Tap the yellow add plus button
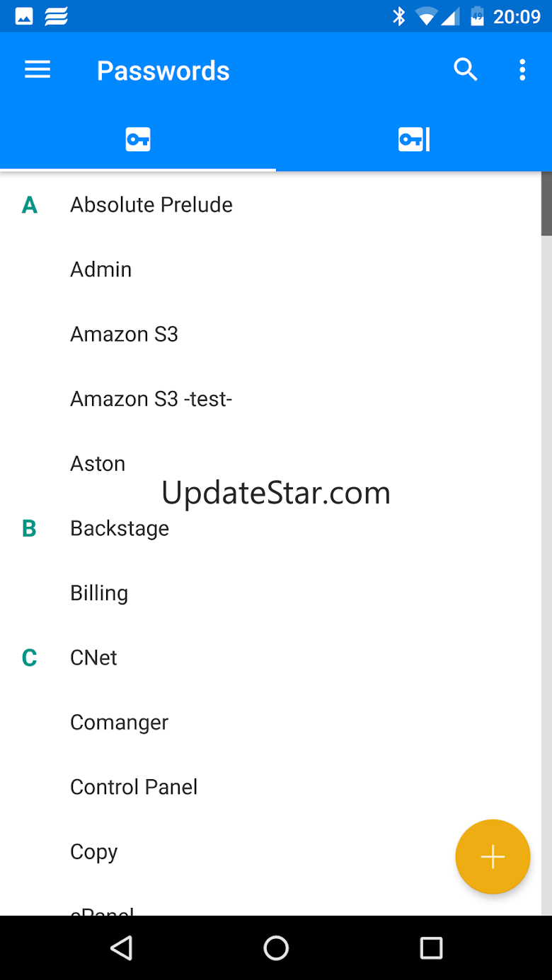552x980 pixels. (x=493, y=857)
